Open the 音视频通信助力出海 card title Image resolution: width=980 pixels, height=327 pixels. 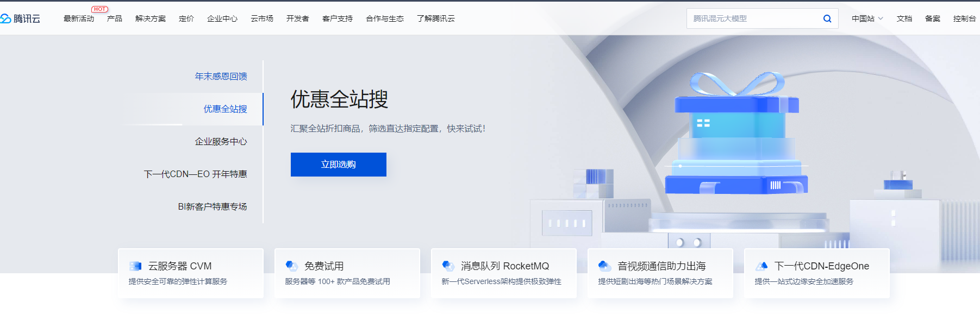tap(661, 266)
